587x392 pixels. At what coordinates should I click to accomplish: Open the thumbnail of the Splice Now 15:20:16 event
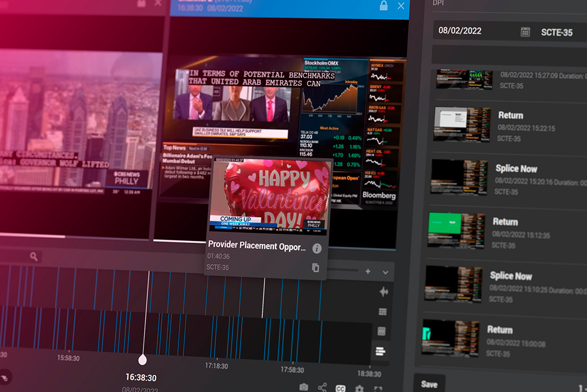[459, 178]
